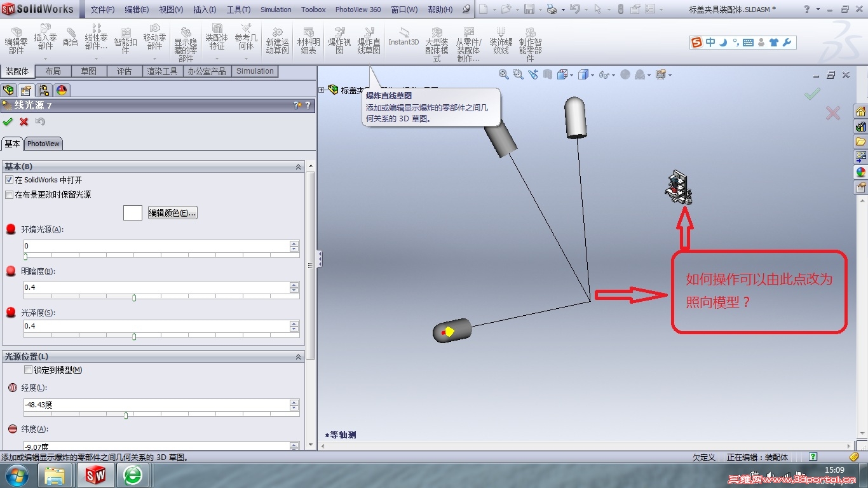Click the 装饰螺纹线 (Cosmetic Thread) tool

tap(501, 41)
